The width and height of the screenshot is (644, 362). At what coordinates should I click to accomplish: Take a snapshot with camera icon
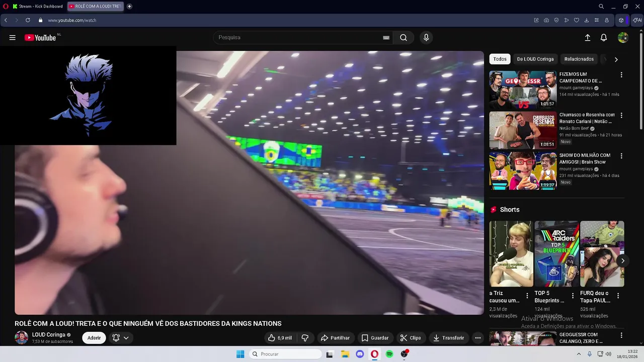point(546,20)
